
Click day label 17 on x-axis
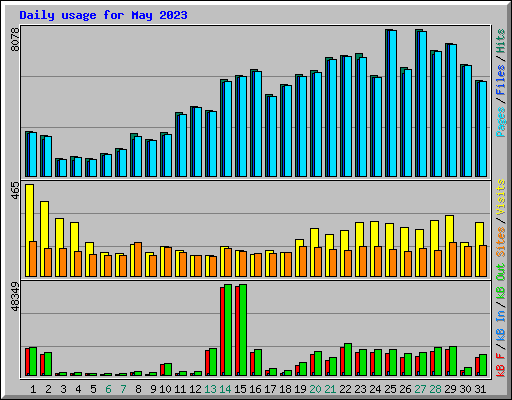coord(270,389)
